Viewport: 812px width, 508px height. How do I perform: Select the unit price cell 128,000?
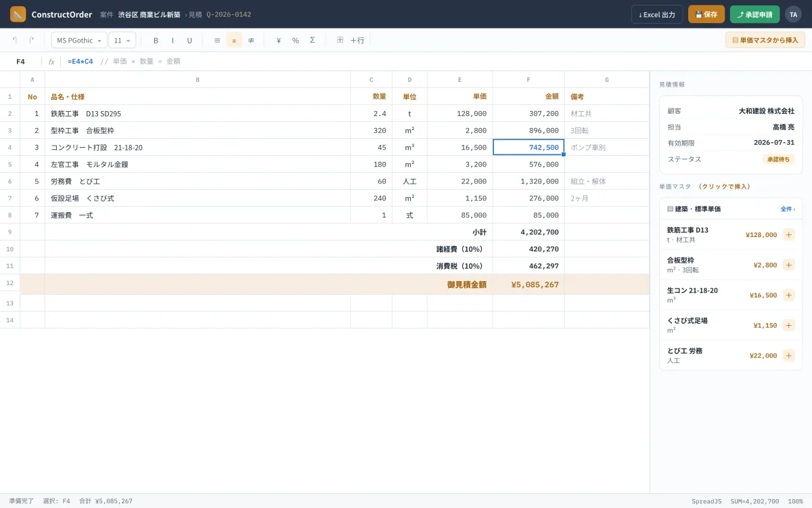point(460,113)
